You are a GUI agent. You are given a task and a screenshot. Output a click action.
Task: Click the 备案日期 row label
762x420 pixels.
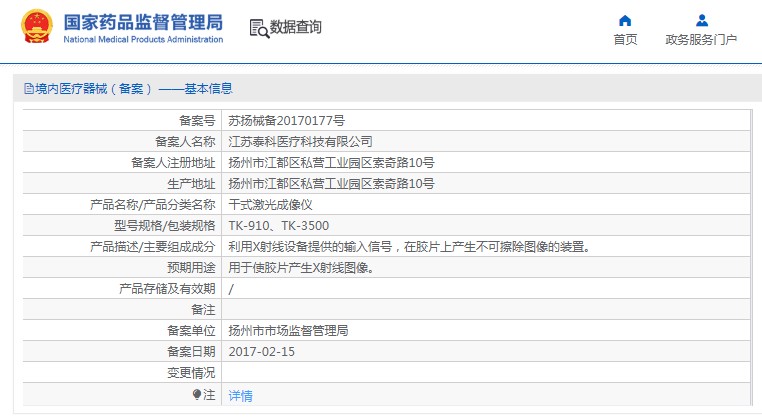(x=191, y=352)
